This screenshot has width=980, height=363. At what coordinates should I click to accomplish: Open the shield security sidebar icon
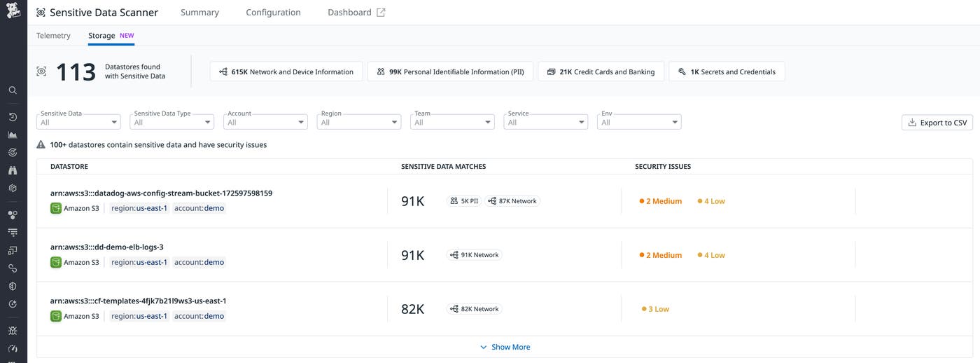click(x=13, y=286)
